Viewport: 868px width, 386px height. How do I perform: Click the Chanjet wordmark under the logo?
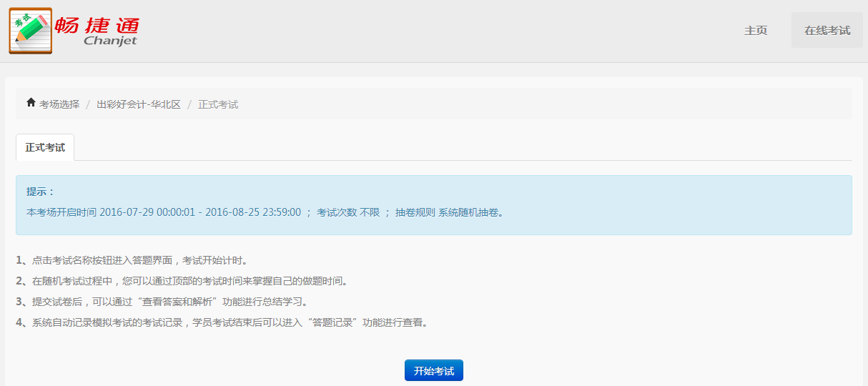pyautogui.click(x=109, y=41)
